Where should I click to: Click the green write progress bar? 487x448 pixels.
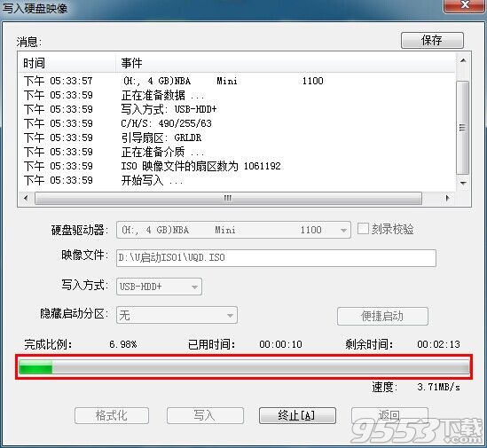(x=244, y=366)
